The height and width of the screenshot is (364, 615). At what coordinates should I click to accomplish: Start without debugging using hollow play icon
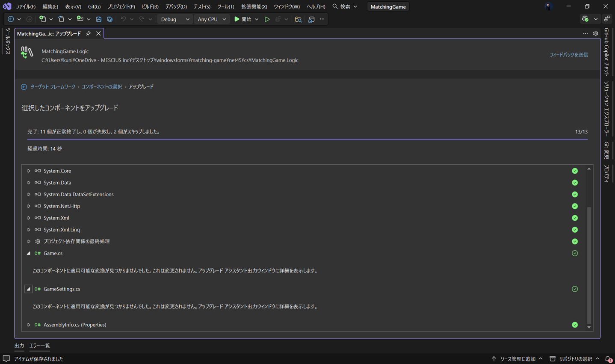(267, 19)
